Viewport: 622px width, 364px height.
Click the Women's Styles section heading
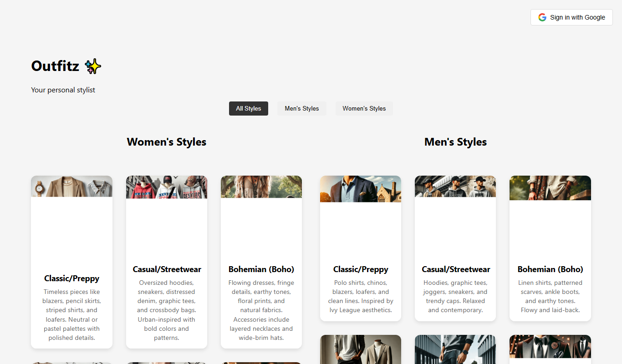pyautogui.click(x=167, y=142)
